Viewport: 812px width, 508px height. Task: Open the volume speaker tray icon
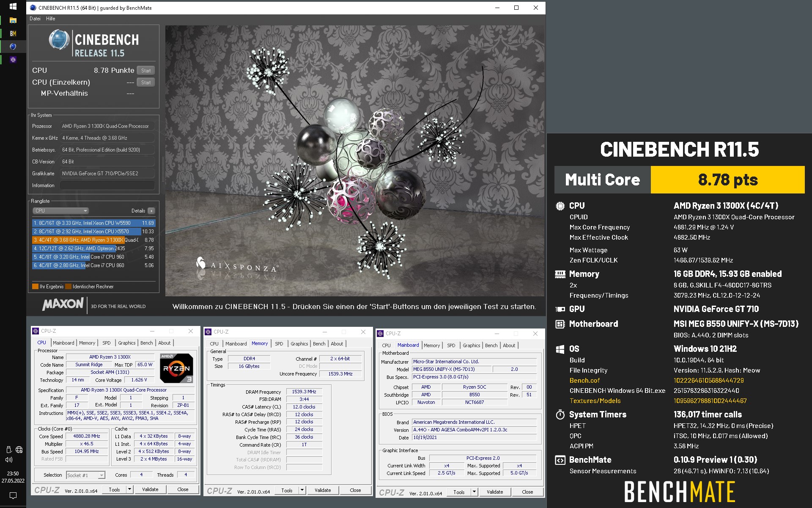[x=9, y=459]
